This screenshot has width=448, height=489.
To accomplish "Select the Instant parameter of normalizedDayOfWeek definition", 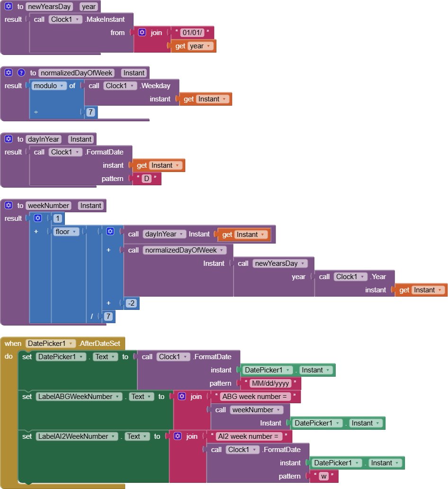I will (134, 73).
